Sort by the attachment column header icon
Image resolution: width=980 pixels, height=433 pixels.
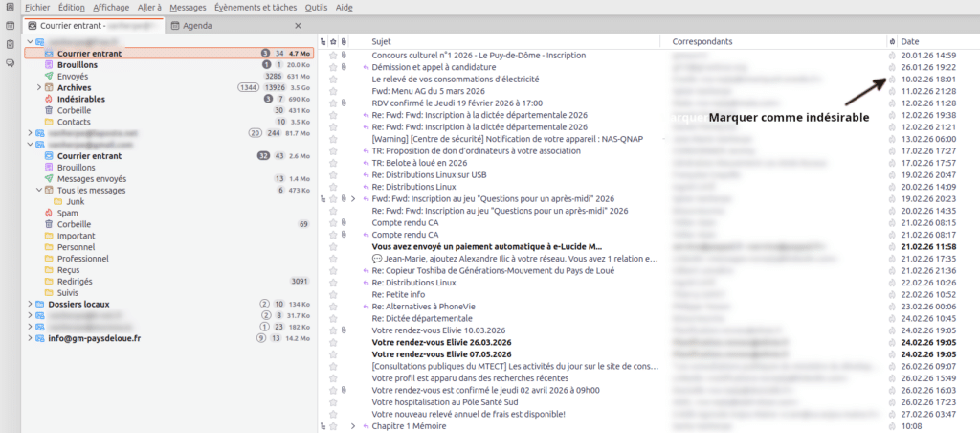coord(345,42)
